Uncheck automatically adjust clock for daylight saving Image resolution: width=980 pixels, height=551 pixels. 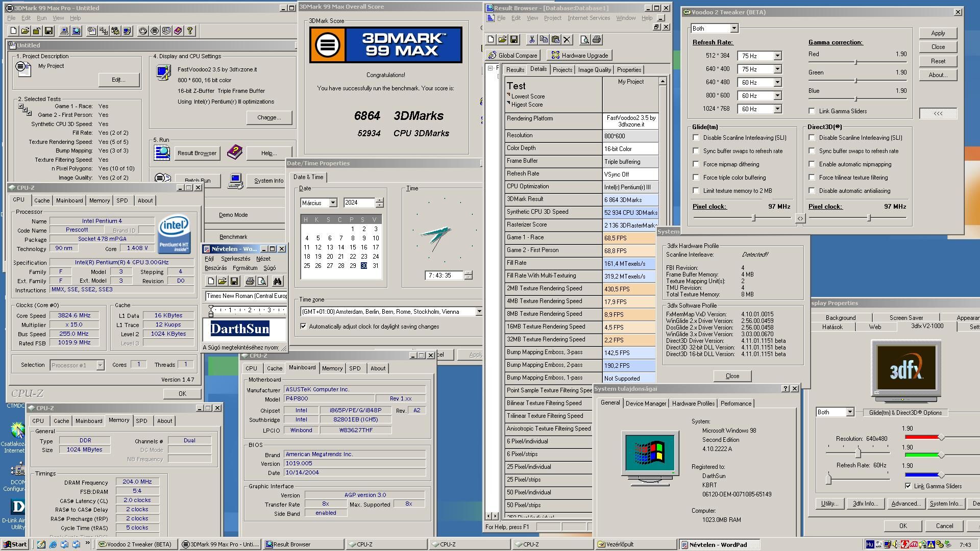304,327
